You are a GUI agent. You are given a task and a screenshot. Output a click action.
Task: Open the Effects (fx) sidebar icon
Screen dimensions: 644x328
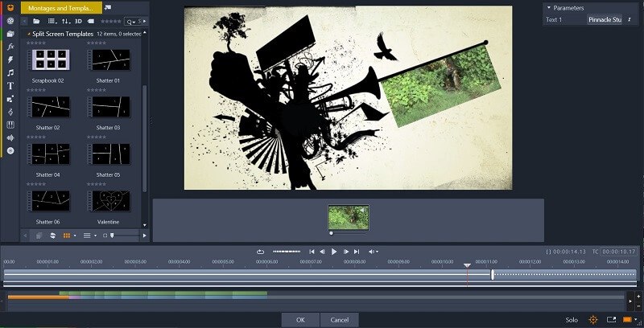coord(10,47)
